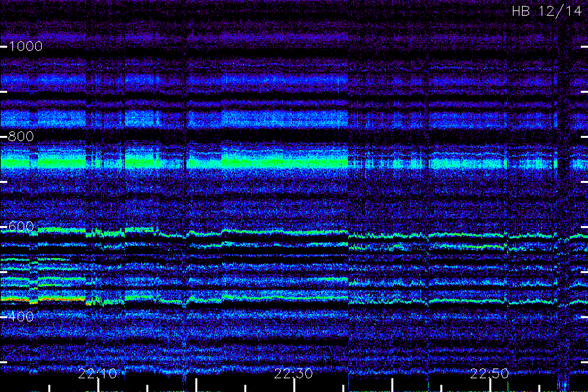The height and width of the screenshot is (392, 588).
Task: Click the 600 frequency axis label
Action: coord(21,226)
